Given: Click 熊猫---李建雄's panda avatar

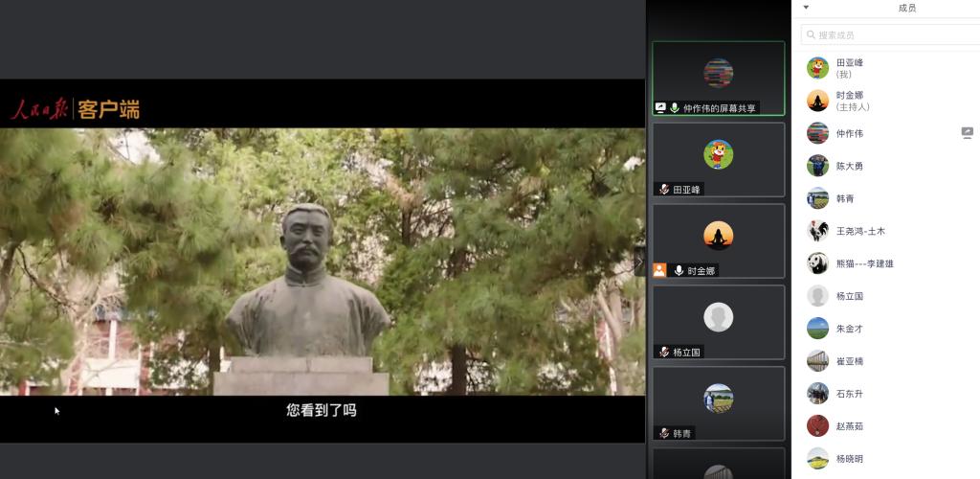Looking at the screenshot, I should (817, 263).
